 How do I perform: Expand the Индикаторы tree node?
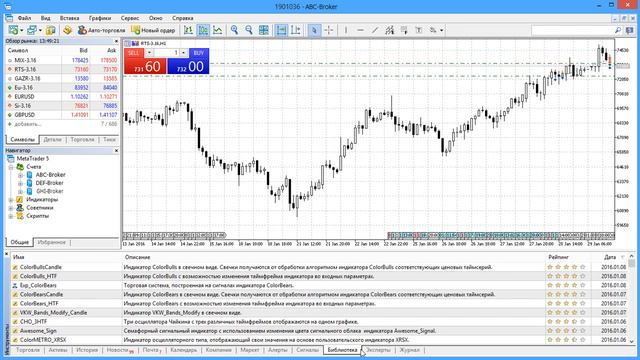point(11,200)
